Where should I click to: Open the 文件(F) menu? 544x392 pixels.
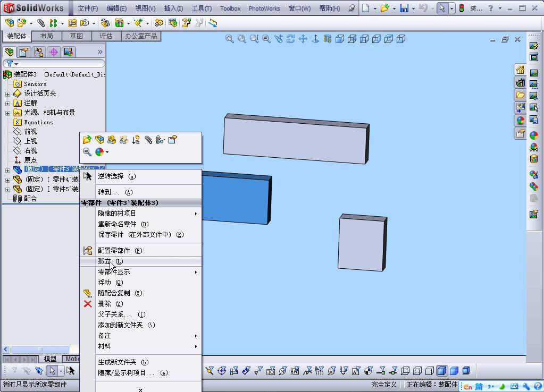tap(88, 8)
